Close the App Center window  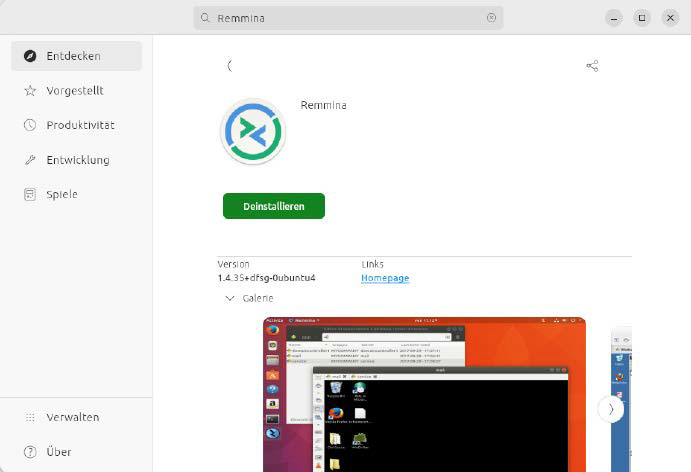670,18
